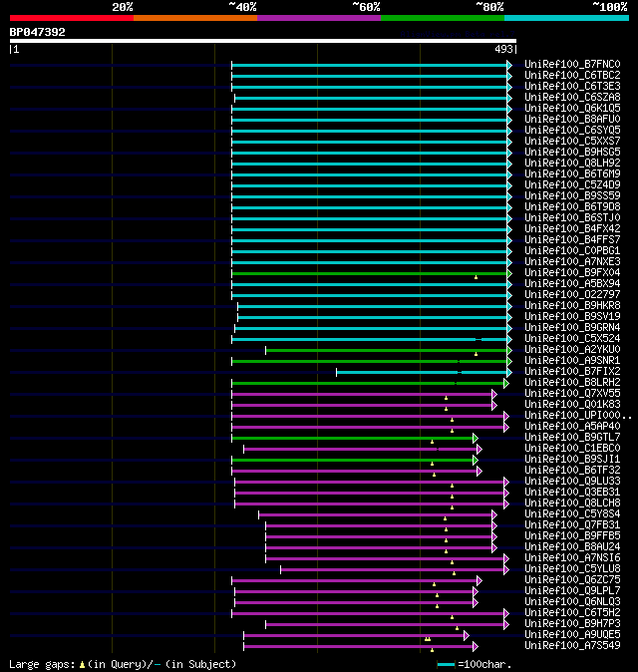
Task: Click the purple alignment bar for UniRef100_C1EBC0
Action: click(x=360, y=449)
